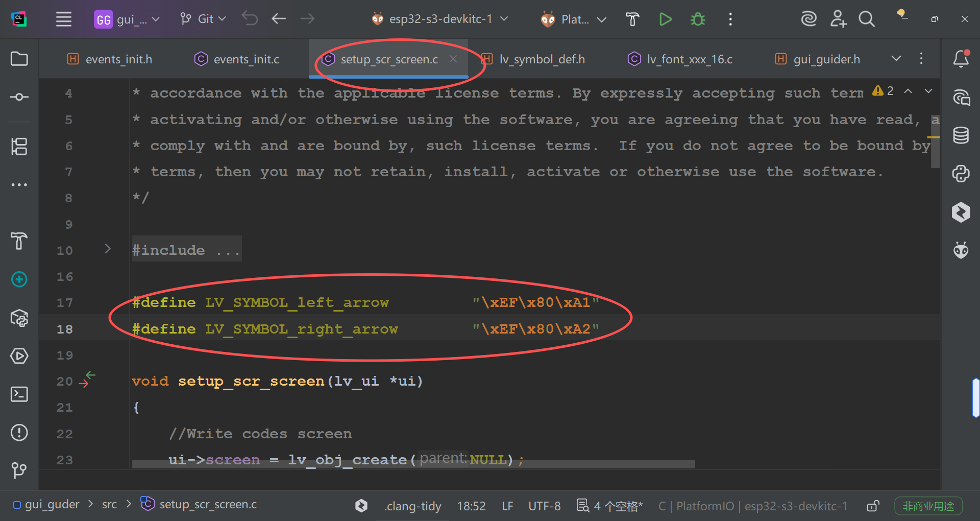The image size is (980, 521).
Task: Open Git tool window at sidebar bottom
Action: [x=19, y=470]
